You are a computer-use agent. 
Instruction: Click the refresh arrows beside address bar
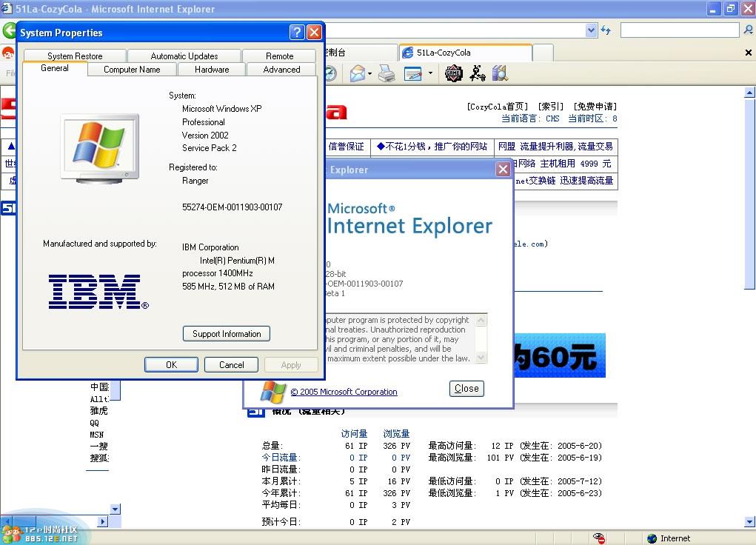click(606, 30)
